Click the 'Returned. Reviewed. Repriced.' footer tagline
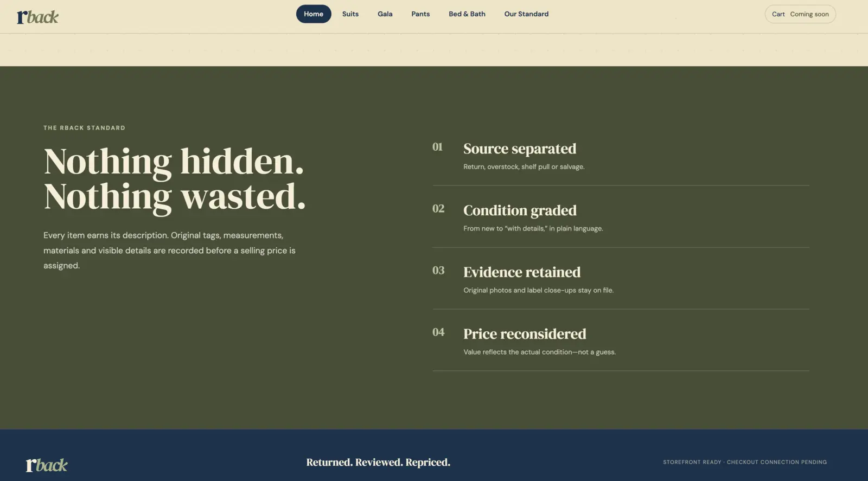 (x=378, y=463)
